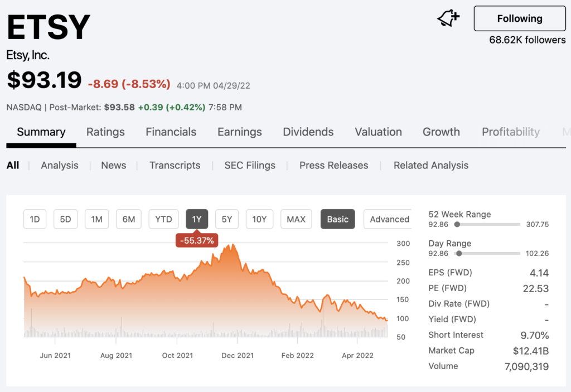Screen dimensions: 571x392
Task: Open the Ratings tab
Action: point(105,132)
